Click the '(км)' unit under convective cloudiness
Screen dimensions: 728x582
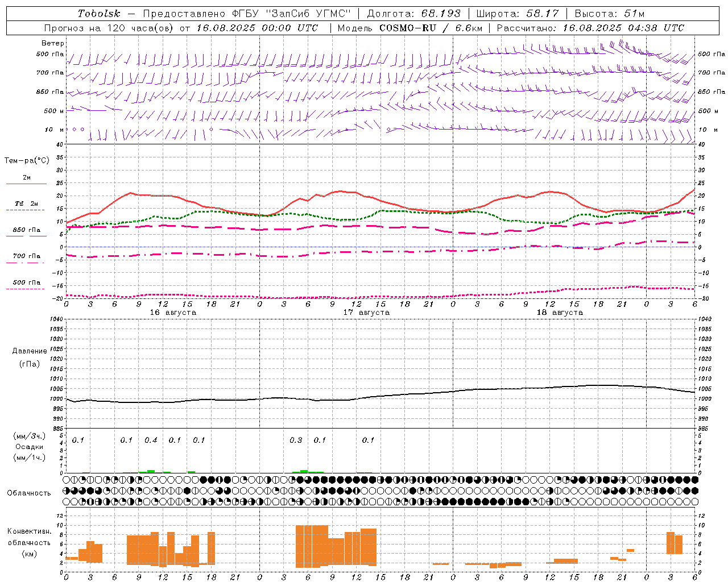coord(30,554)
